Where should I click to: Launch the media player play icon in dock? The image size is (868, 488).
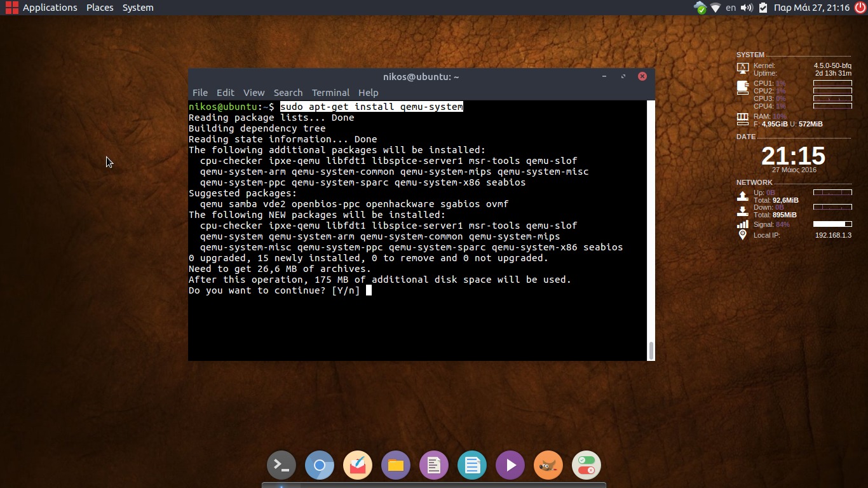click(x=510, y=465)
